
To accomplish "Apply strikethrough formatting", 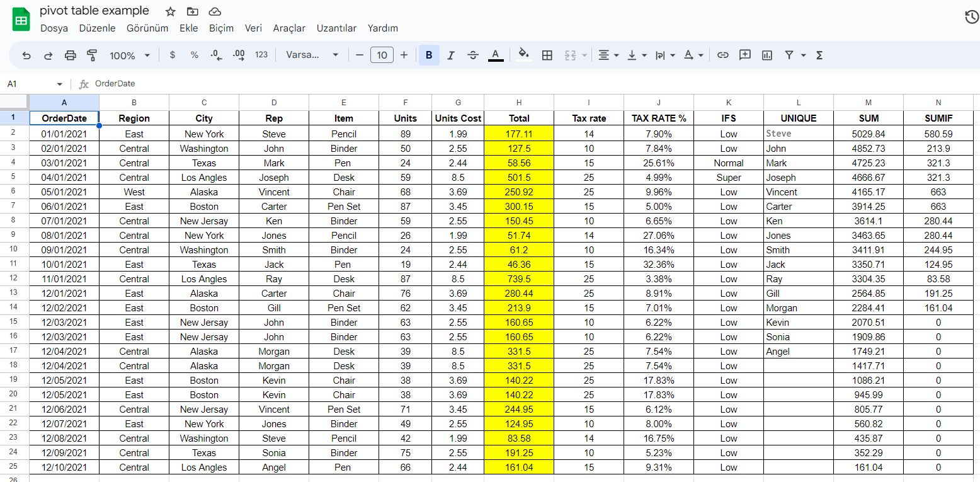I will pos(473,55).
